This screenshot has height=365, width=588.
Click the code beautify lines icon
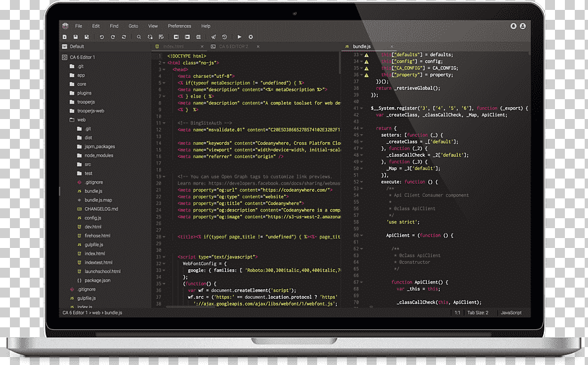(198, 37)
